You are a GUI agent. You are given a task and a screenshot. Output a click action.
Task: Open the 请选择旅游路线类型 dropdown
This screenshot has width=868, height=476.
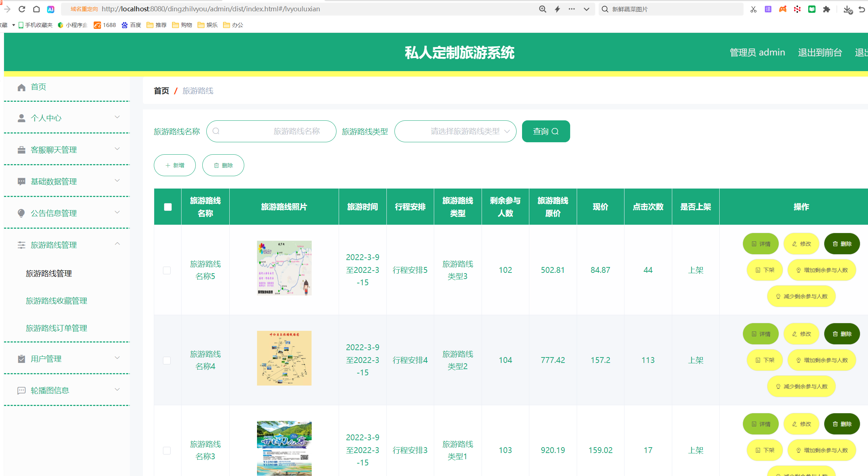point(455,131)
